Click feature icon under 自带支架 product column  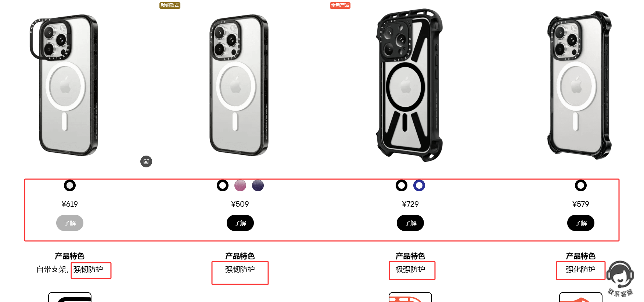point(70,297)
